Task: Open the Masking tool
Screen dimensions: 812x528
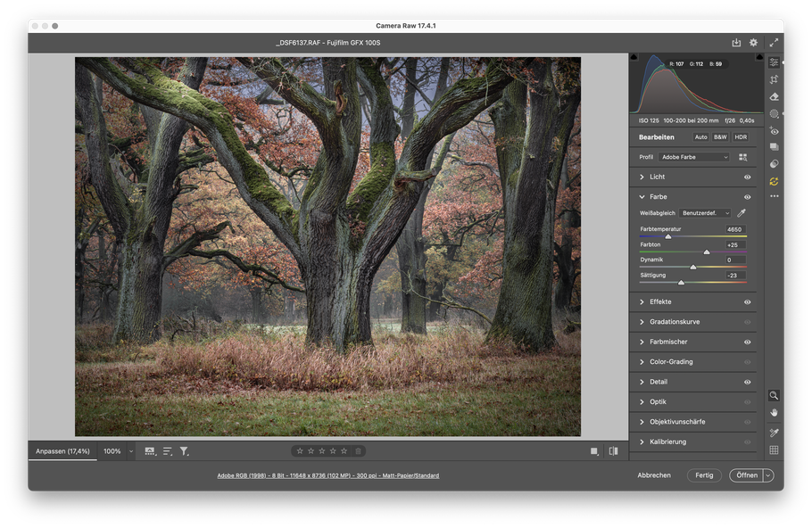Action: click(x=774, y=113)
